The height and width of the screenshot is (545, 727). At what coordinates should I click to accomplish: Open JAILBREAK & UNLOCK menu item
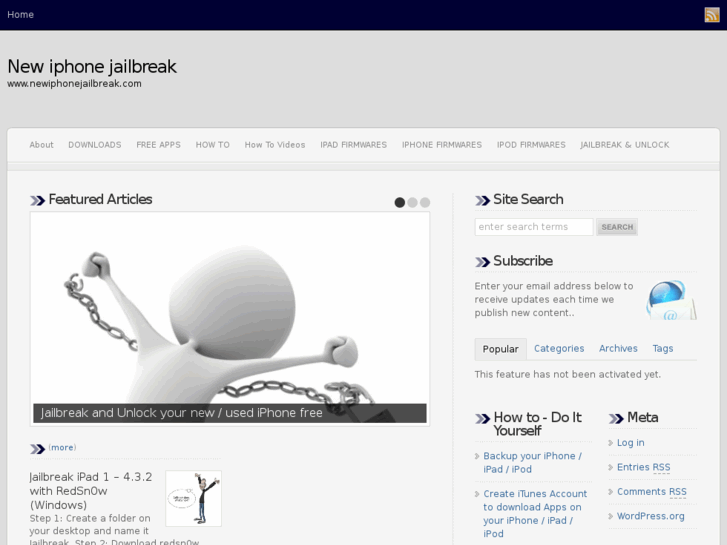625,145
